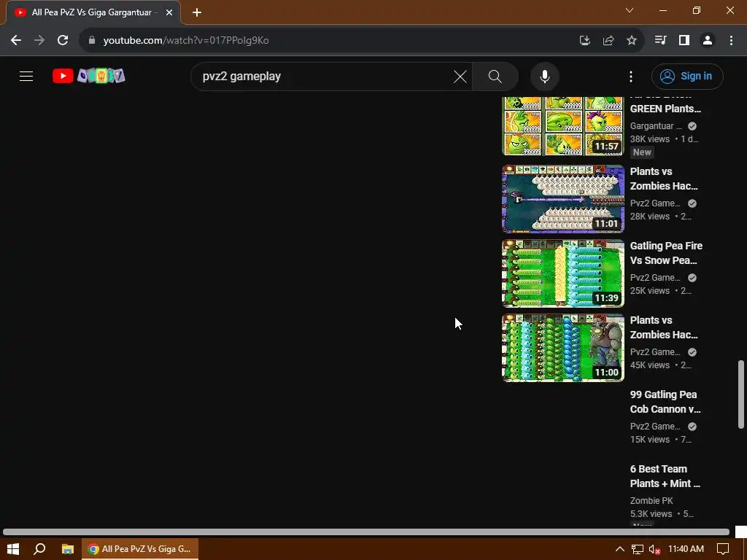Image resolution: width=747 pixels, height=560 pixels.
Task: Click the 45K views text
Action: tap(650, 365)
